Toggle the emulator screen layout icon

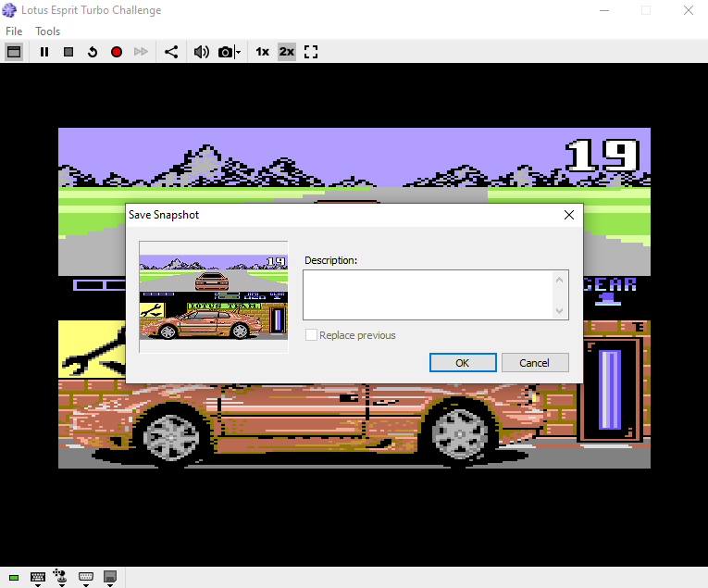click(x=14, y=52)
